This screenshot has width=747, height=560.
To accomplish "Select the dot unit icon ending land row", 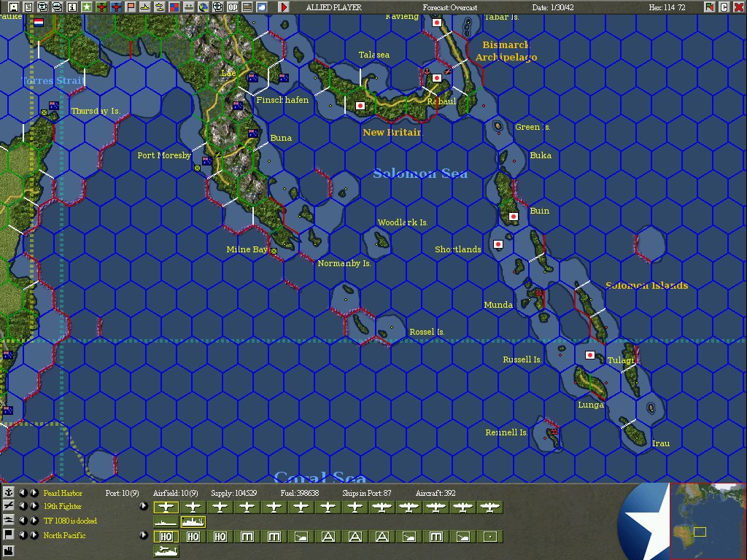I will coord(489,537).
